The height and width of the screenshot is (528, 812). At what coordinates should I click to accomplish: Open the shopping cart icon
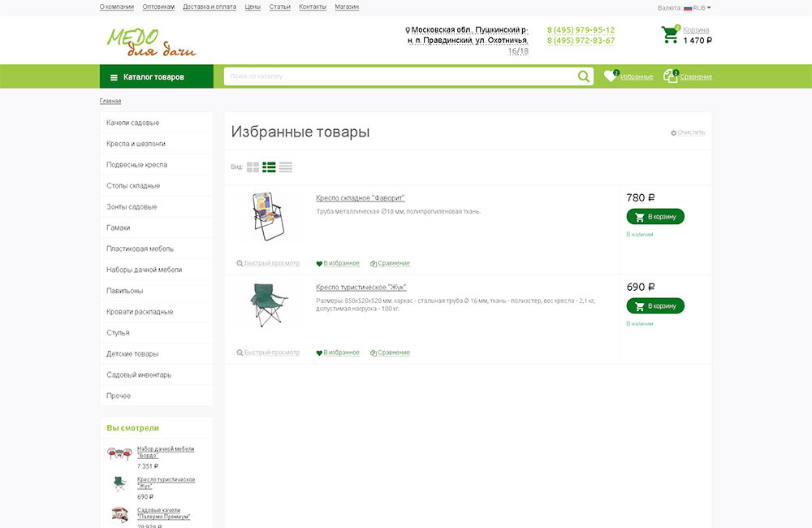coord(670,34)
